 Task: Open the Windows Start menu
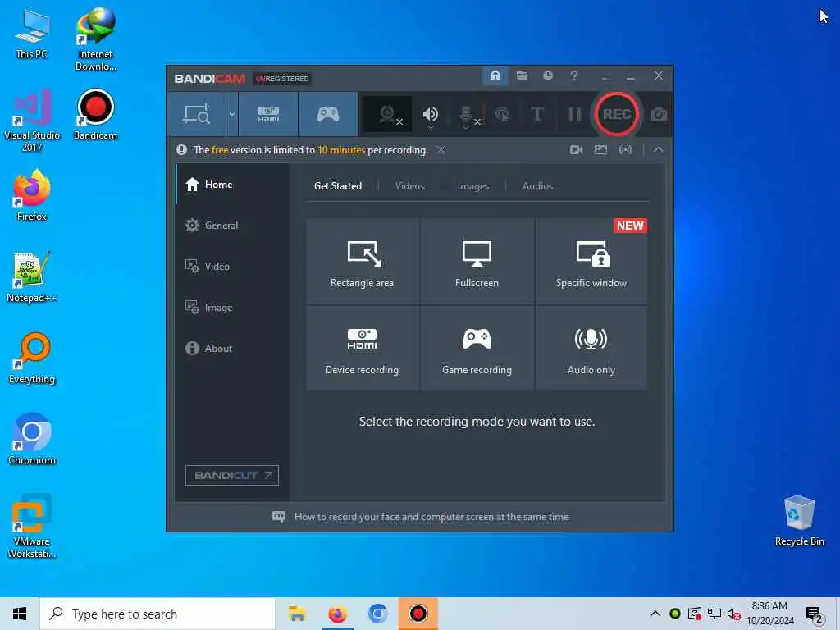click(x=20, y=614)
